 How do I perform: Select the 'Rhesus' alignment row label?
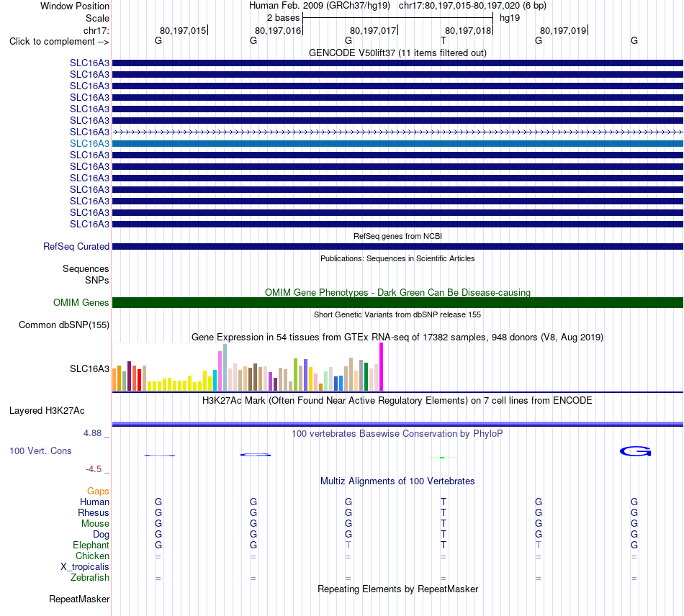94,512
